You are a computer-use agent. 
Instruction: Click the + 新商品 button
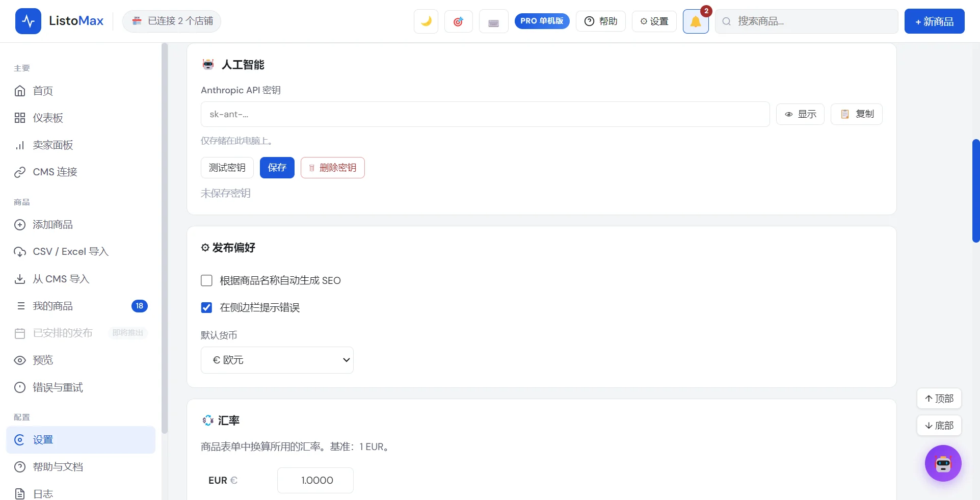point(934,21)
